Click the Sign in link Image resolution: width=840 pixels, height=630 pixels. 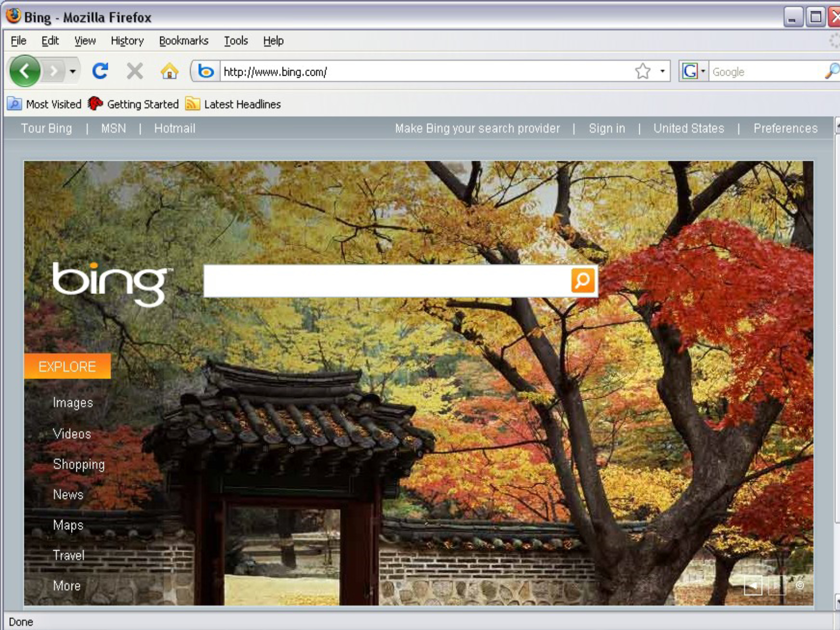[607, 128]
